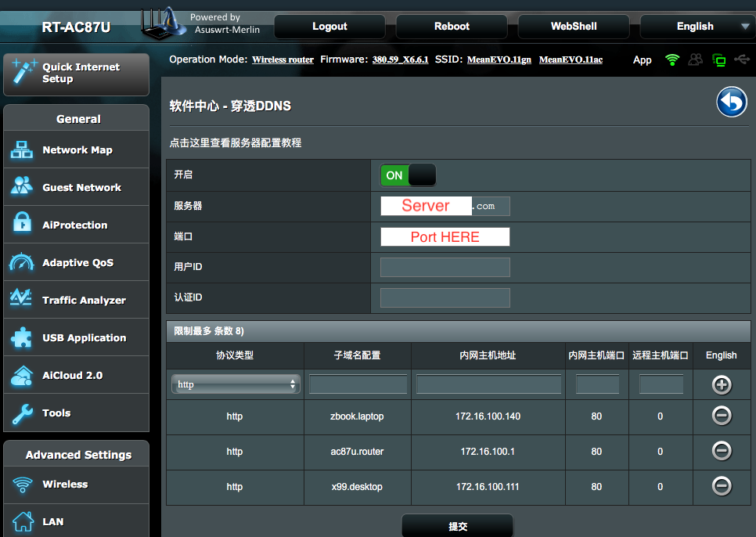756x537 pixels.
Task: Click the connected clients status icon
Action: 695,59
